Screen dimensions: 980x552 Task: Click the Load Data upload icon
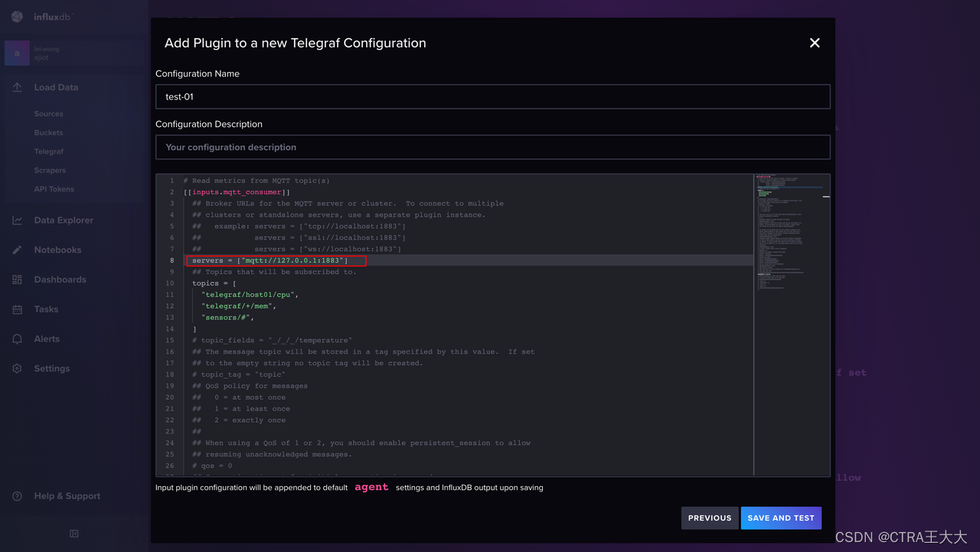[17, 87]
